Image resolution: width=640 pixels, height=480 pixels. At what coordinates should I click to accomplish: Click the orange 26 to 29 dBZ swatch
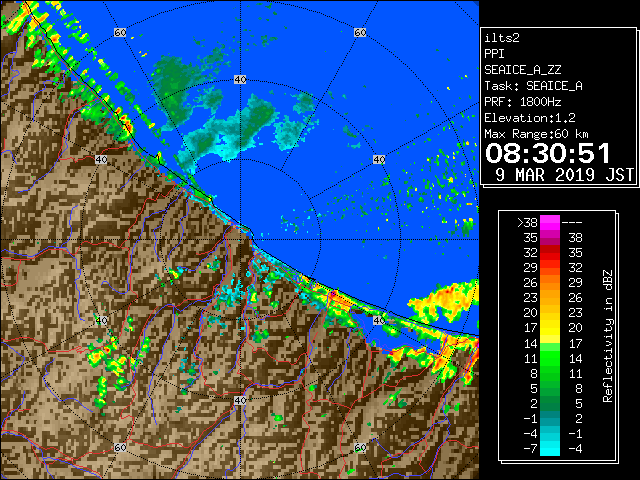pyautogui.click(x=550, y=282)
